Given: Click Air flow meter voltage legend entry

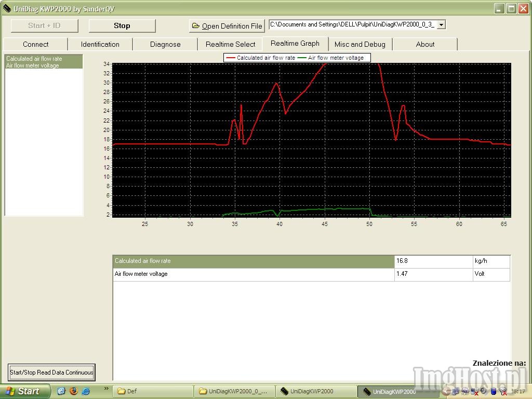Looking at the screenshot, I should pyautogui.click(x=330, y=58).
